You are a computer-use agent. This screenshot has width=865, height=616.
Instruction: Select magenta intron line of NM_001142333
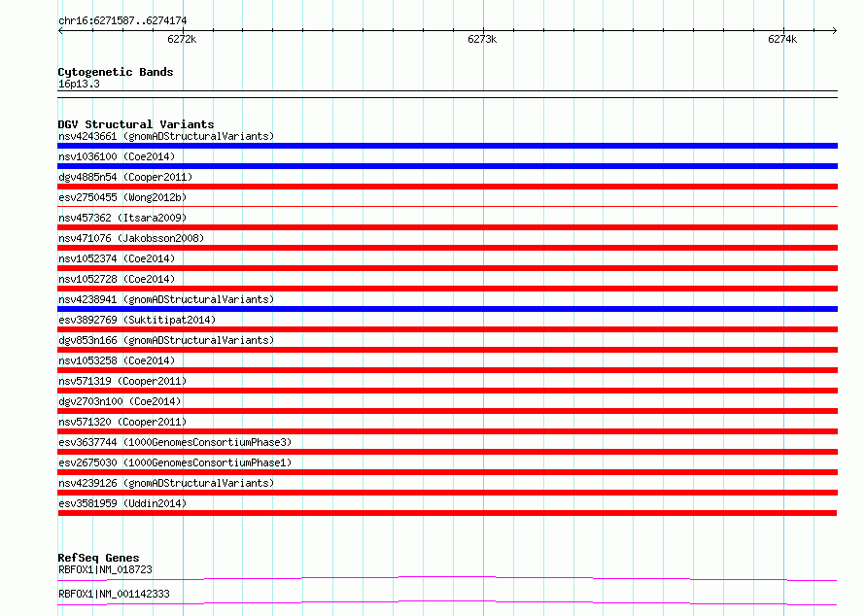coord(447,602)
